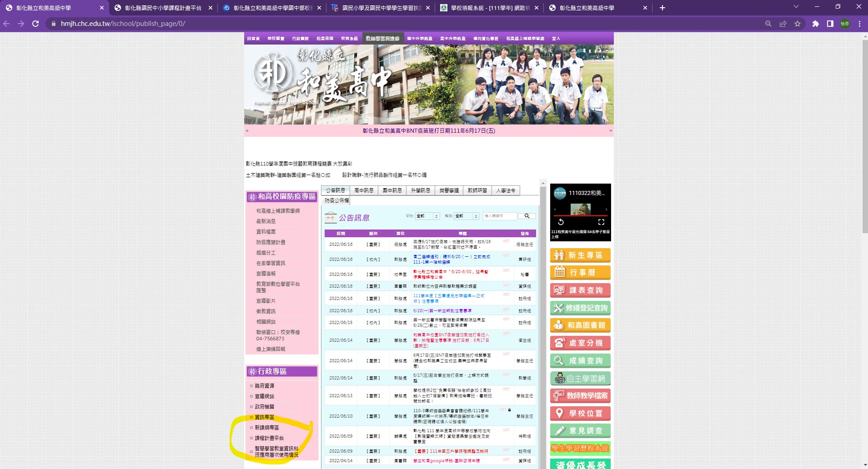Screen dimensions: 868x469
Task: Click the announcement search magnifier icon
Action: pyautogui.click(x=527, y=216)
